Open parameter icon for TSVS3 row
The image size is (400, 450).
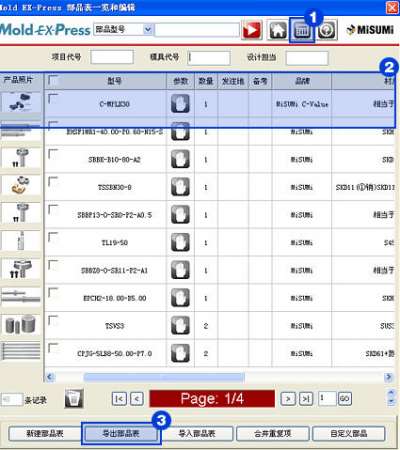[180, 325]
